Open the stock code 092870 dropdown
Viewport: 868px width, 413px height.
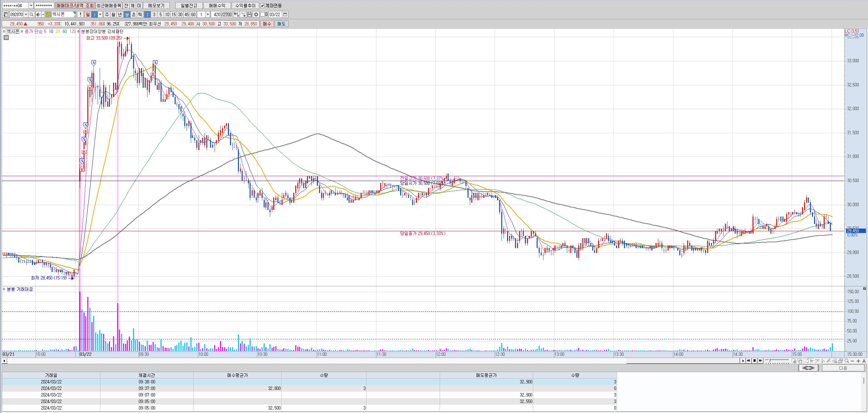[x=26, y=14]
